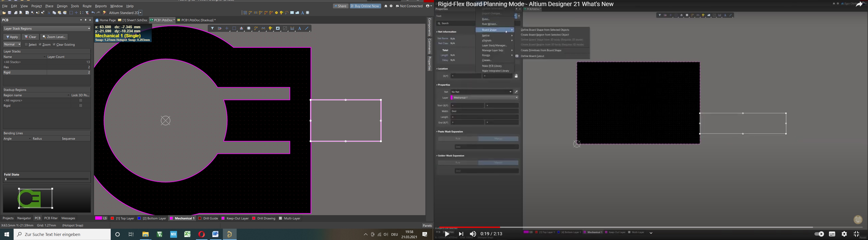Click the Open document folder icon
This screenshot has width=868, height=240.
tap(4, 13)
